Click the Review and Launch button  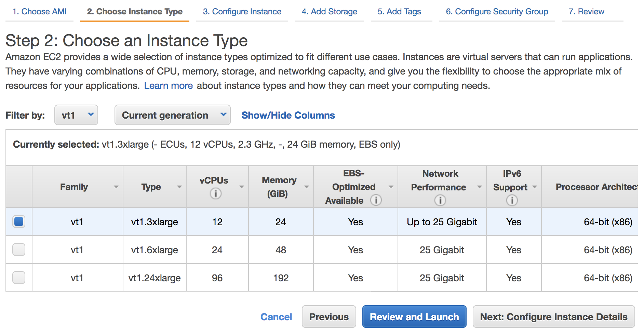tap(414, 317)
